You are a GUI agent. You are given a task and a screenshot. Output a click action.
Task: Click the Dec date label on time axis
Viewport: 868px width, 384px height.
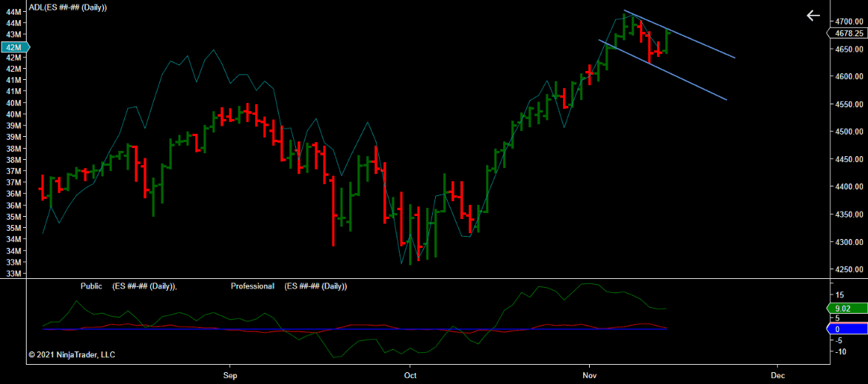[777, 376]
